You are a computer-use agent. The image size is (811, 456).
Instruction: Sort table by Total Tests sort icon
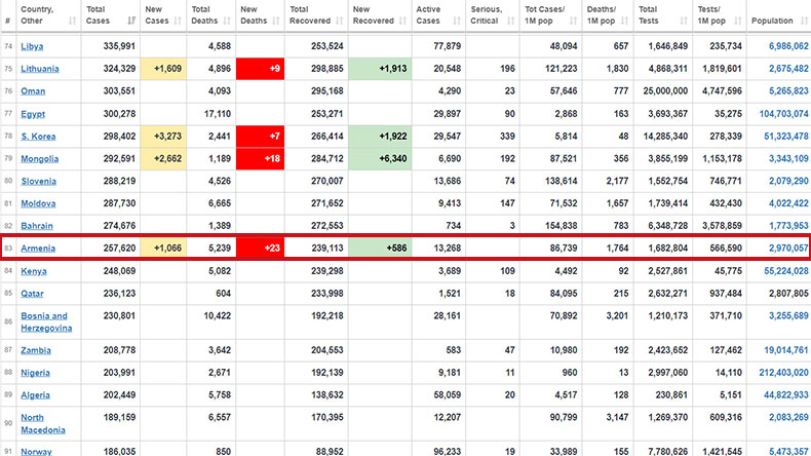point(684,21)
